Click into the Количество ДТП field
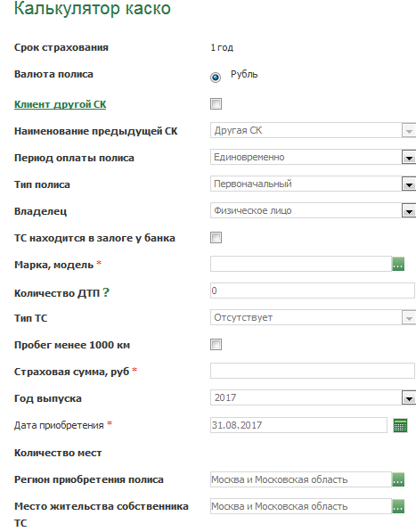The width and height of the screenshot is (416, 532). point(313,291)
